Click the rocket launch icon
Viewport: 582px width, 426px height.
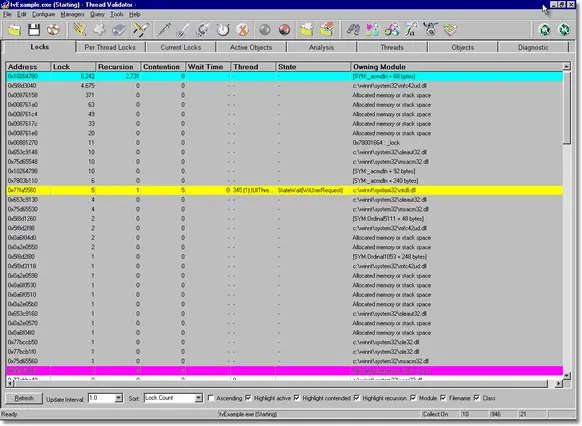coord(183,30)
